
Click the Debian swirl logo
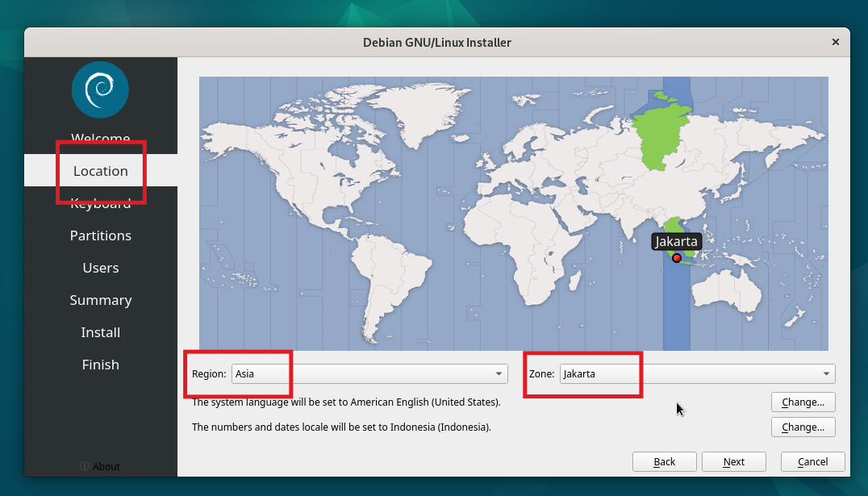click(x=100, y=90)
